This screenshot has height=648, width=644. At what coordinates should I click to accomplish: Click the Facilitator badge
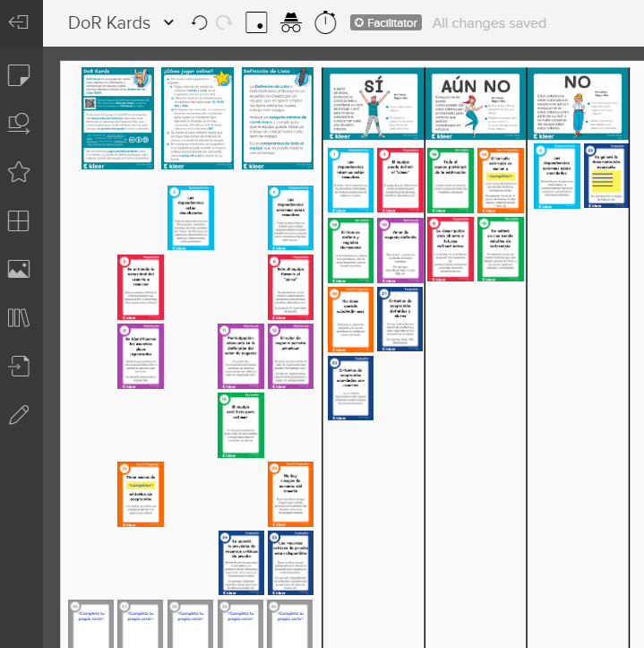click(x=386, y=22)
